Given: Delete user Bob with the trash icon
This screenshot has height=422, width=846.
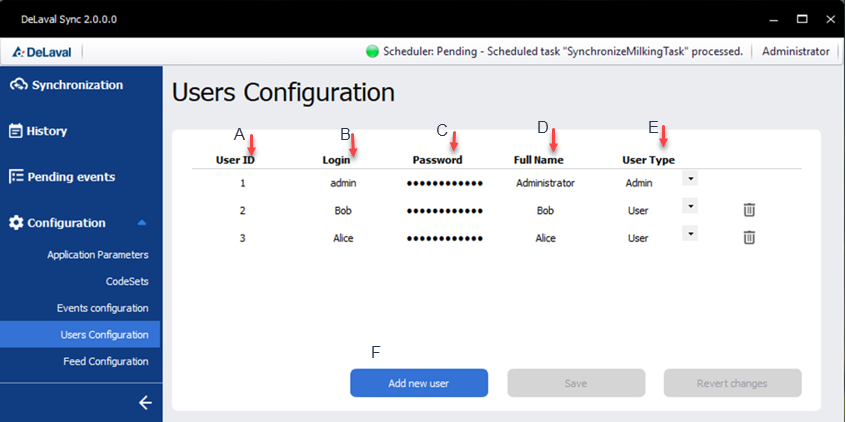Looking at the screenshot, I should tap(749, 210).
